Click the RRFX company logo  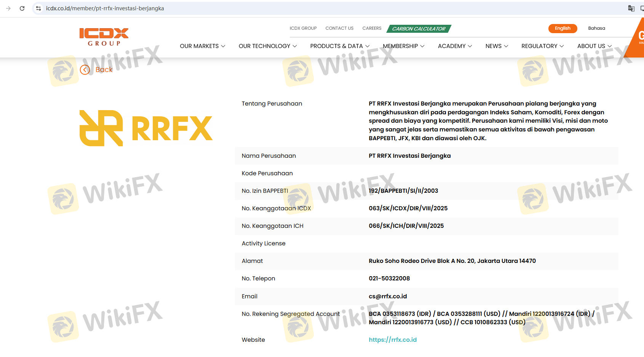click(146, 128)
